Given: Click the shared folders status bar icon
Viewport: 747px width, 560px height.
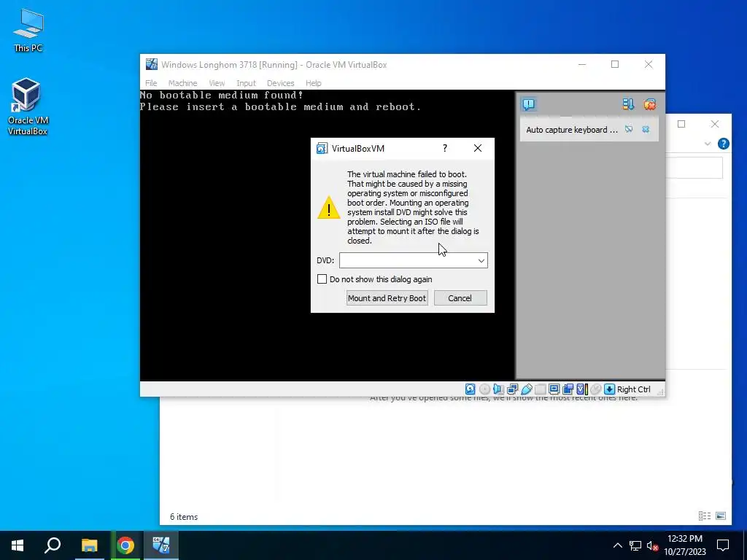Looking at the screenshot, I should pyautogui.click(x=541, y=389).
